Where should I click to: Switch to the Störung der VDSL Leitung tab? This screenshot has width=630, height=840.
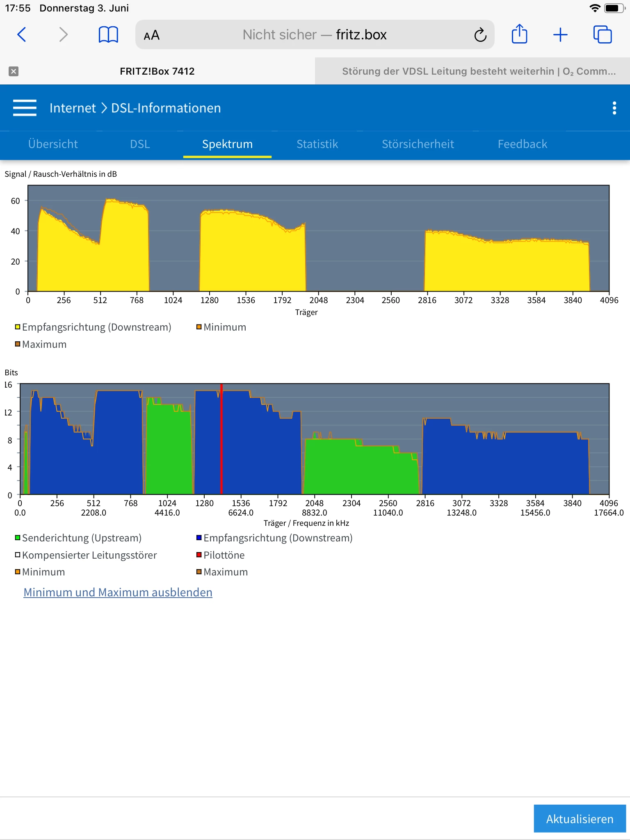[x=472, y=71]
